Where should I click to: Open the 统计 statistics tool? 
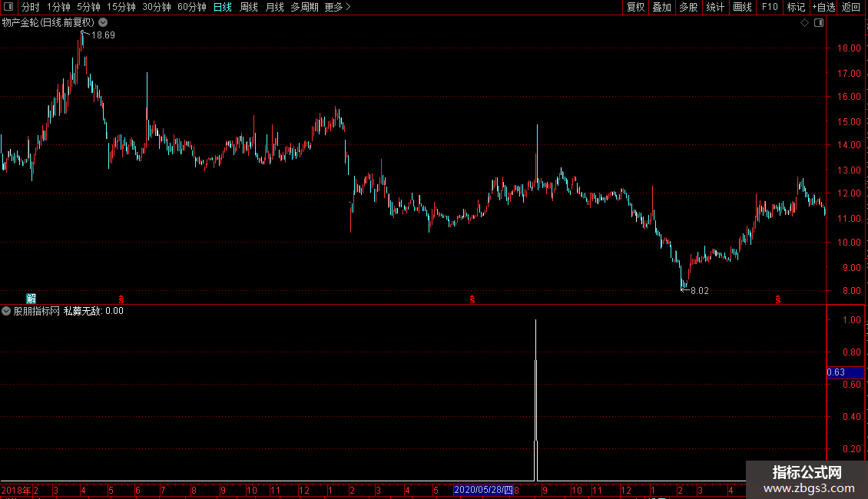[714, 7]
